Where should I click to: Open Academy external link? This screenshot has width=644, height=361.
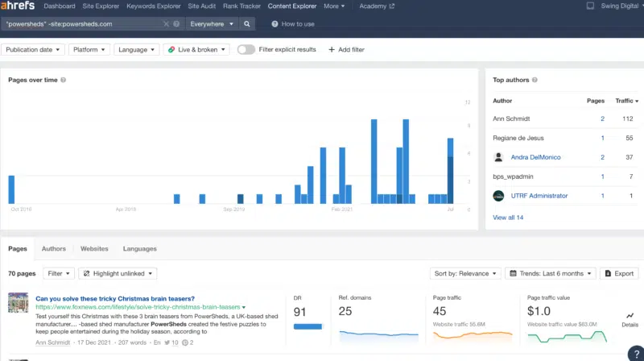(x=377, y=6)
